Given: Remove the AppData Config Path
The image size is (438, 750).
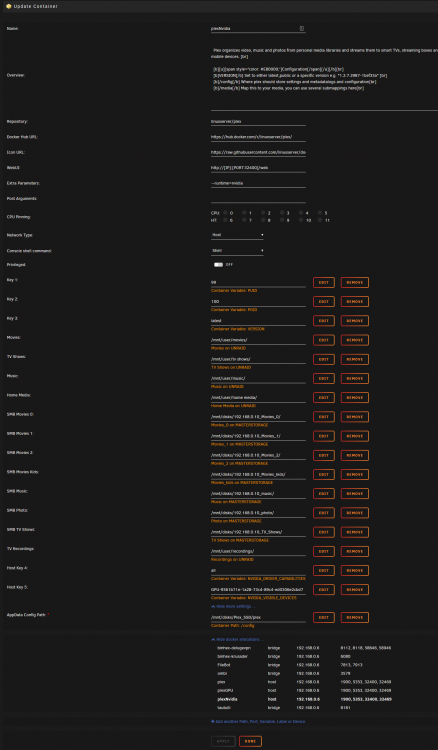Looking at the screenshot, I should [x=355, y=618].
